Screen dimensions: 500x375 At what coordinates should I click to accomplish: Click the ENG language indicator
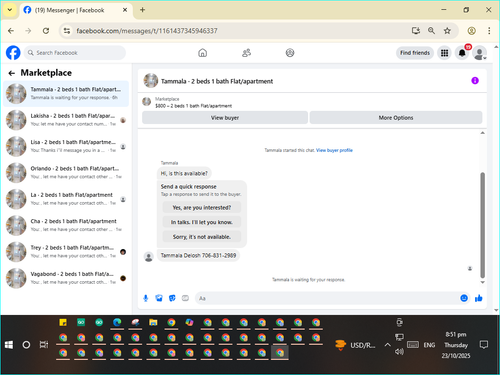click(429, 345)
